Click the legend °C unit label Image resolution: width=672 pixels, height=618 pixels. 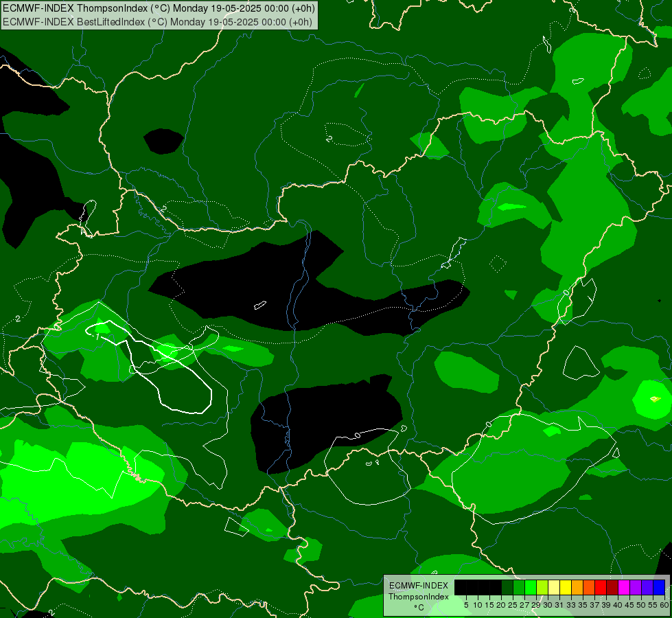tap(419, 607)
